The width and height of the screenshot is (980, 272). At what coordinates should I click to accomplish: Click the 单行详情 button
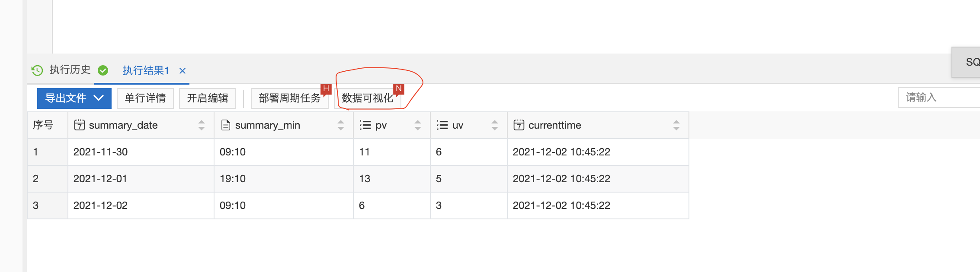[145, 98]
